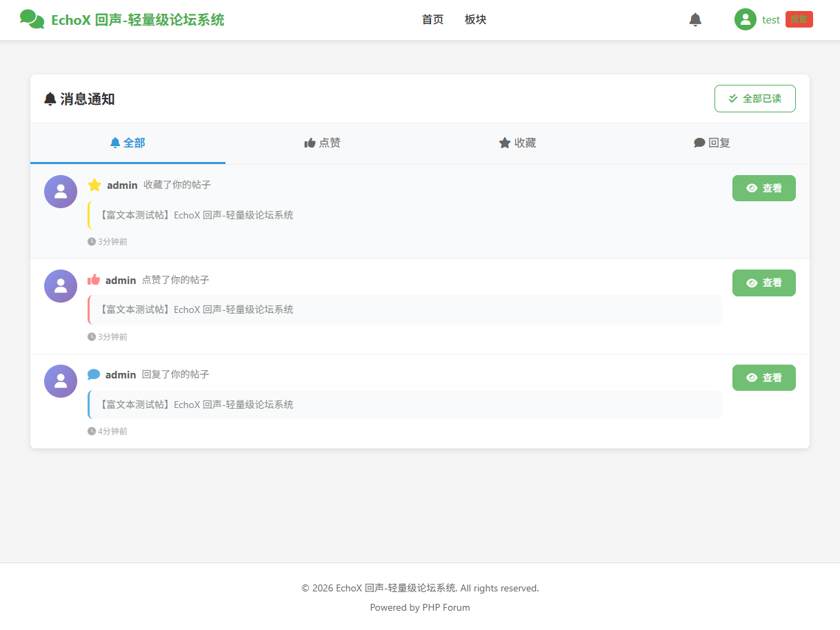Open 板块 in the navigation bar
Viewport: 840px width, 630px height.
tap(475, 19)
